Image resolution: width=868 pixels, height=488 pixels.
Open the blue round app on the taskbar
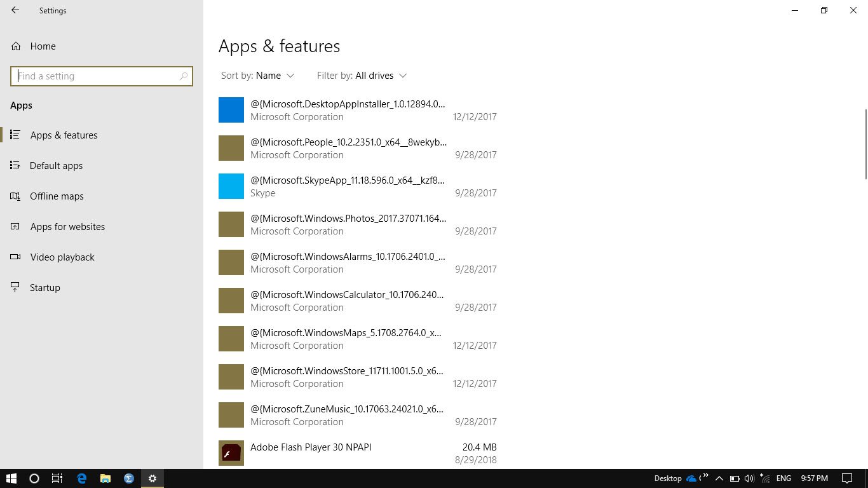click(129, 478)
